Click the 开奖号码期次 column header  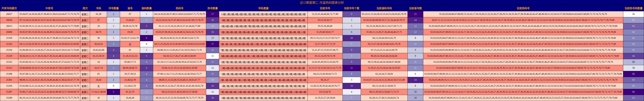point(9,8)
